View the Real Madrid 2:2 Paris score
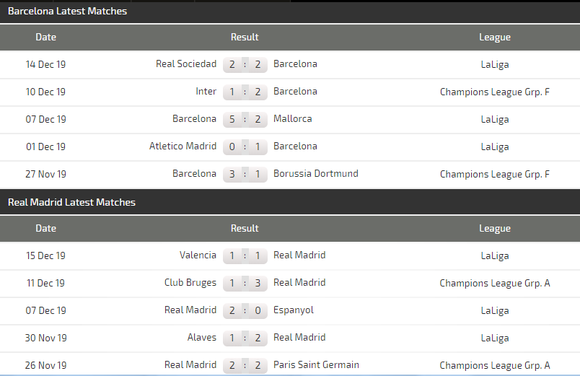 (x=245, y=365)
